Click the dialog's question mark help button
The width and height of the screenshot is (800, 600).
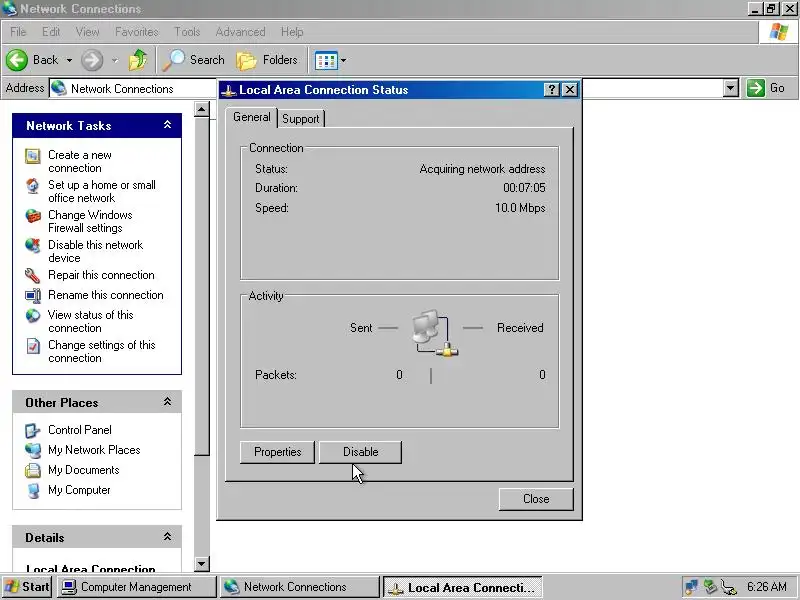[552, 90]
